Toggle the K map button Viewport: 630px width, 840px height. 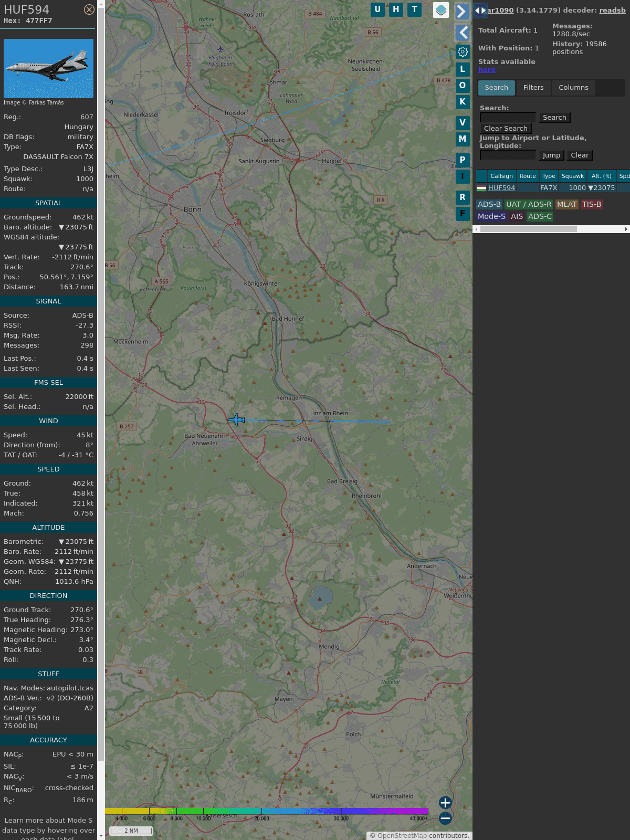coord(463,101)
